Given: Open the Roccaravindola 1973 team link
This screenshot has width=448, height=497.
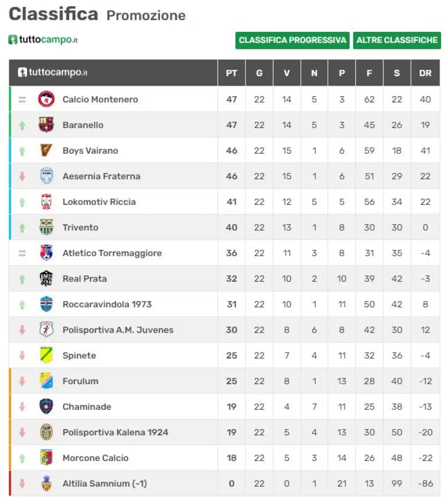Looking at the screenshot, I should click(x=107, y=304).
